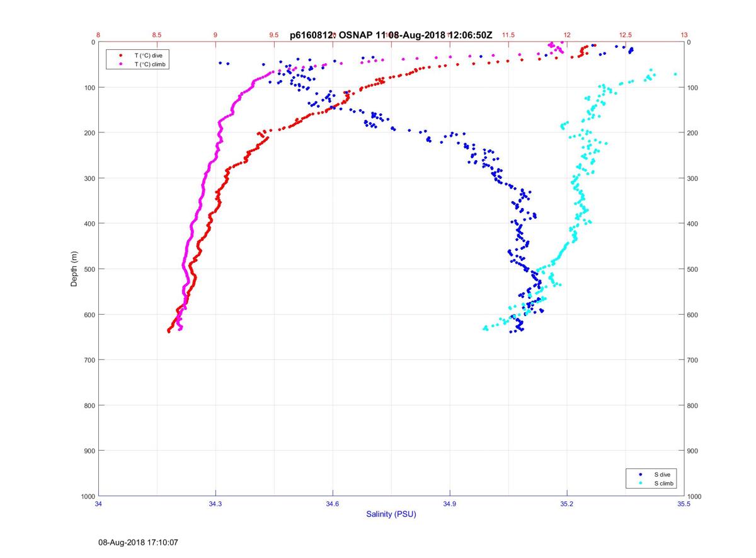The width and height of the screenshot is (756, 558).
Task: Click salinity tick label '34.9'
Action: tap(450, 504)
